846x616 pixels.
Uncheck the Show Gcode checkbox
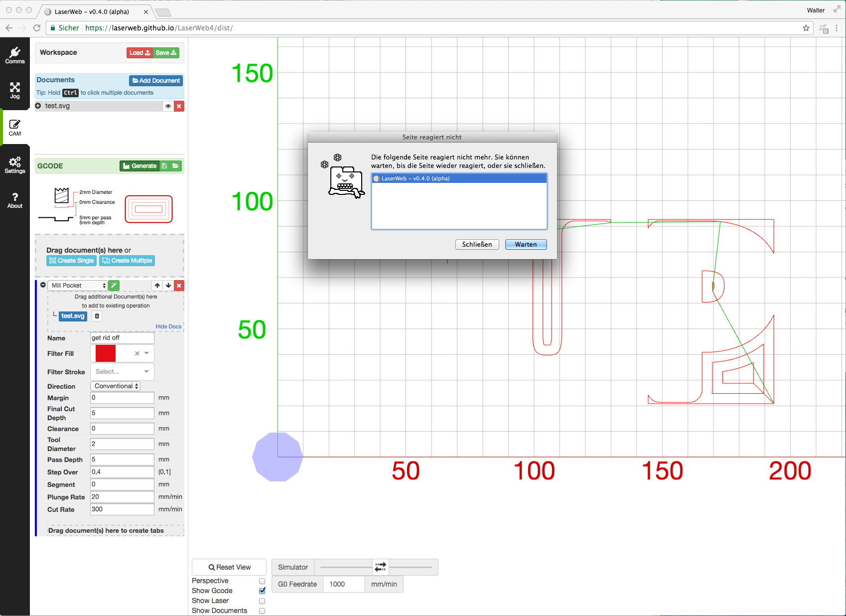262,591
